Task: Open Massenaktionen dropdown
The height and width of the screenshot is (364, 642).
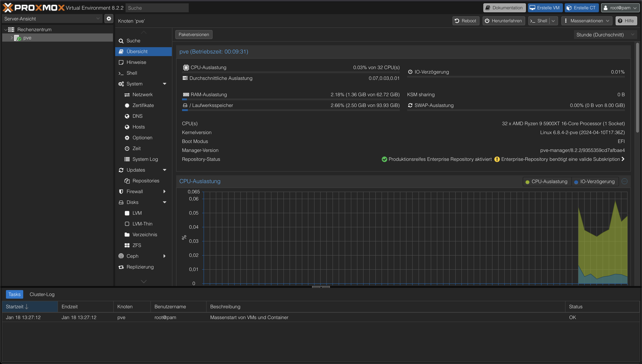Action: (586, 21)
